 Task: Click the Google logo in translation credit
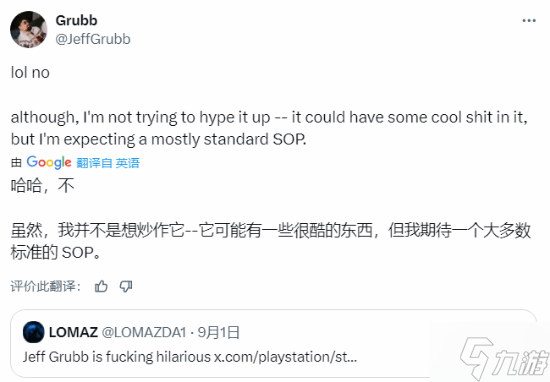click(49, 162)
